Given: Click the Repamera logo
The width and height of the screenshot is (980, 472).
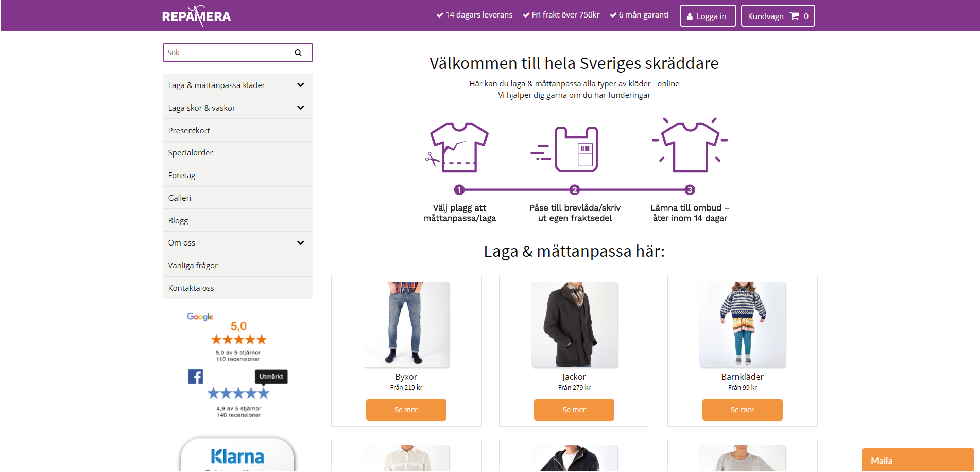Looking at the screenshot, I should tap(196, 16).
